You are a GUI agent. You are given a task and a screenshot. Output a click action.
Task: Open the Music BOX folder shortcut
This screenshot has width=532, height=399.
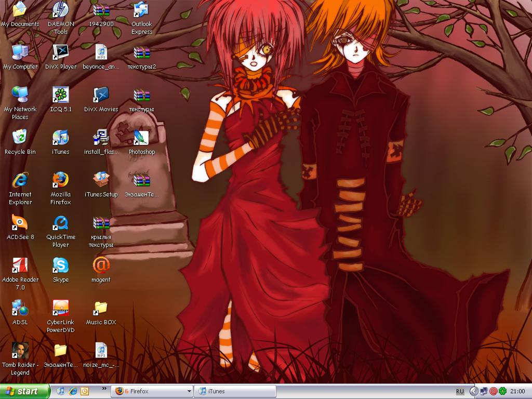pyautogui.click(x=101, y=313)
